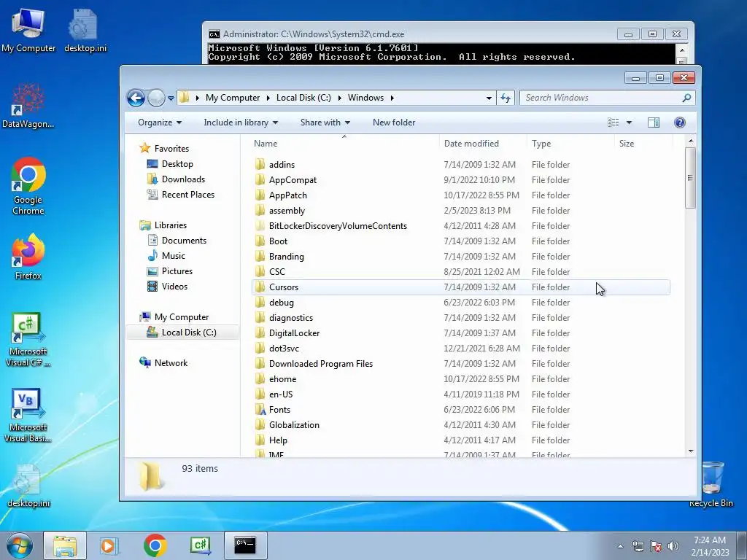
Task: Open the Windows Start menu
Action: 20,545
